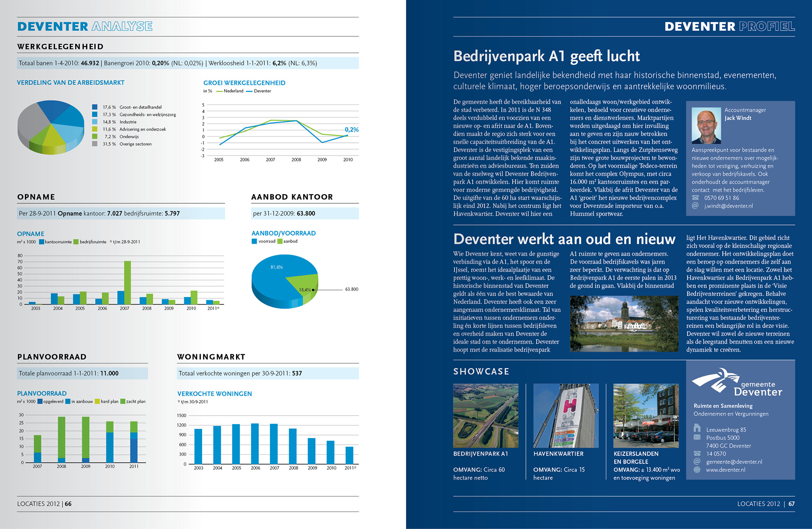Click the phone icon beside 0570 69 51 86
Image resolution: width=812 pixels, height=529 pixels.
695,197
